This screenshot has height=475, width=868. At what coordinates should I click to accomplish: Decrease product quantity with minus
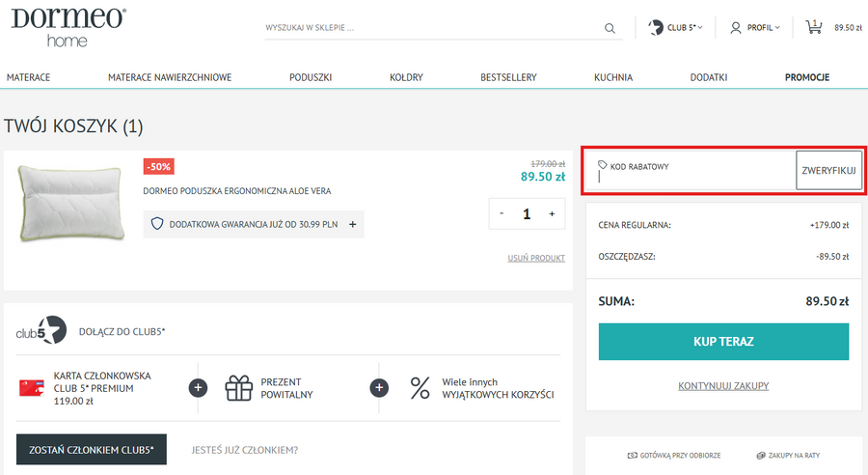point(502,213)
